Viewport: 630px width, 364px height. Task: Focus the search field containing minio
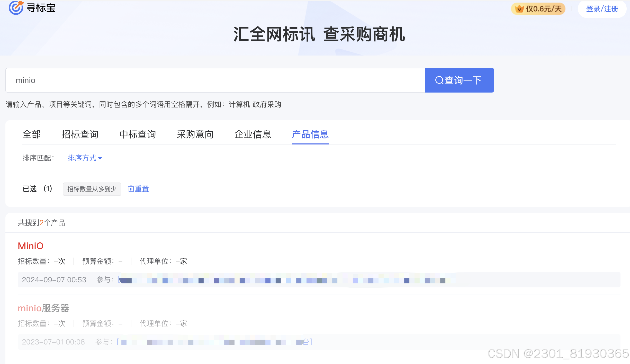click(x=215, y=80)
